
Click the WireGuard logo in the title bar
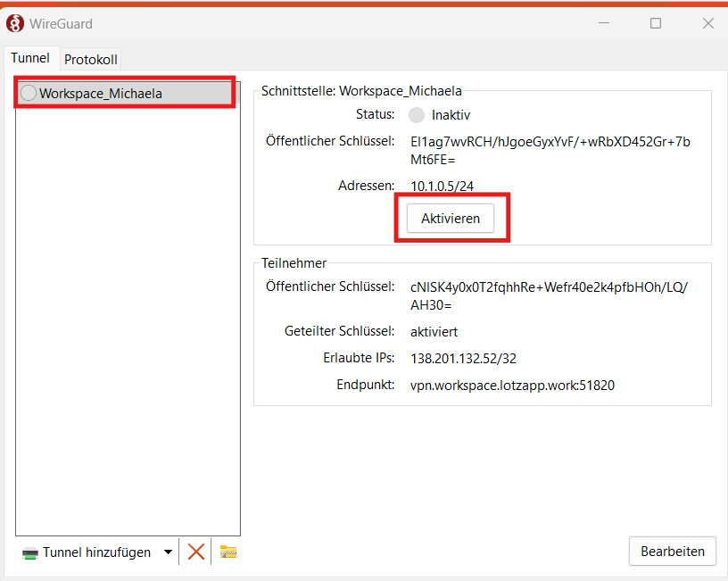(x=15, y=23)
